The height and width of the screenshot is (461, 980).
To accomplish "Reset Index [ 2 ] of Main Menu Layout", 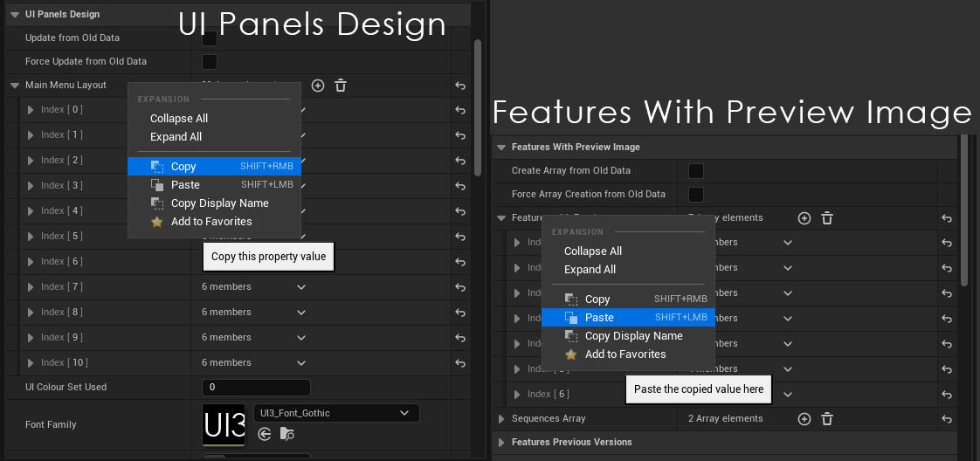I will pos(460,161).
